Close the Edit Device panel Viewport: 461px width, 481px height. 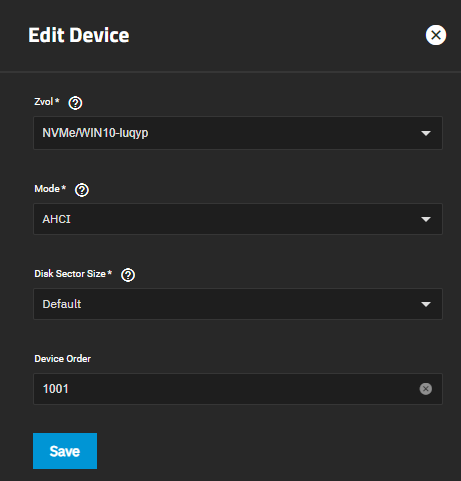point(436,35)
